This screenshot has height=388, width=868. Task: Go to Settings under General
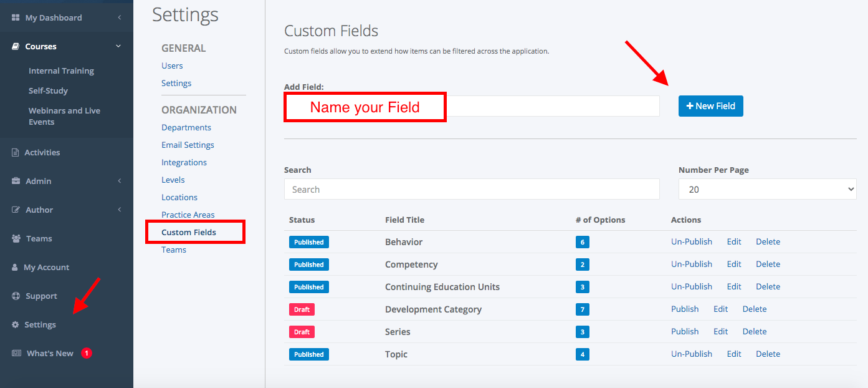click(x=176, y=83)
